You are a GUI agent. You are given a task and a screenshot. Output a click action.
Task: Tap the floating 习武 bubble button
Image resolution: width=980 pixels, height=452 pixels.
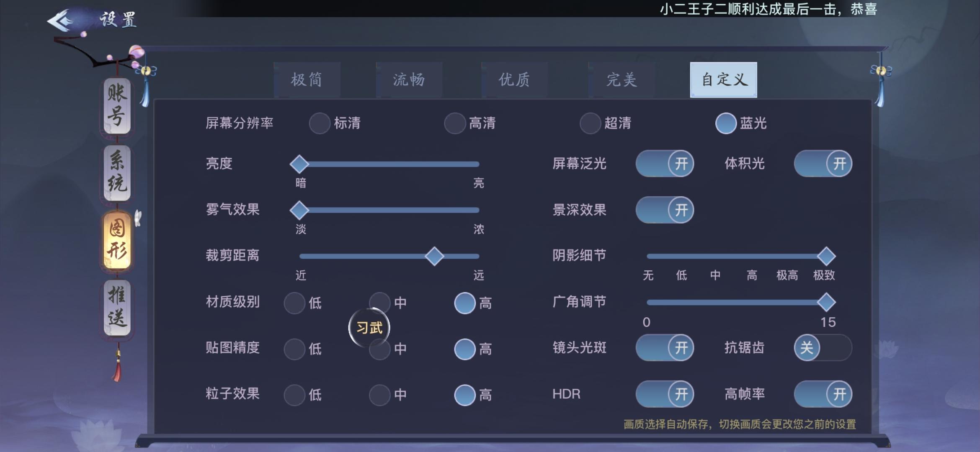click(369, 328)
